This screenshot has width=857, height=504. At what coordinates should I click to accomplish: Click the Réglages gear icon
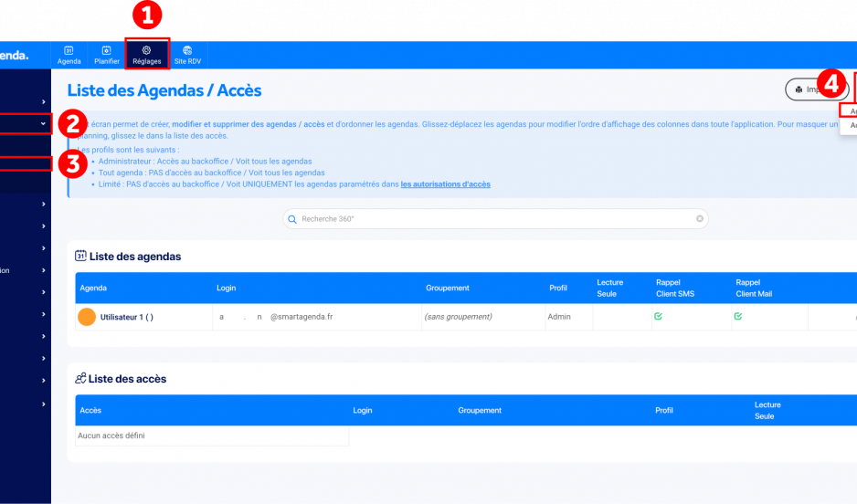click(146, 50)
